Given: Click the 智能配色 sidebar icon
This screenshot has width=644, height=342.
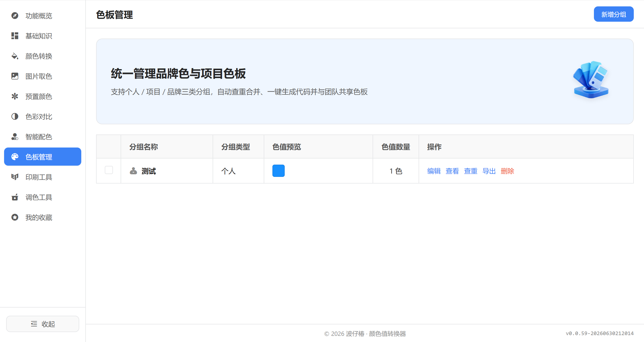Looking at the screenshot, I should click(x=15, y=137).
